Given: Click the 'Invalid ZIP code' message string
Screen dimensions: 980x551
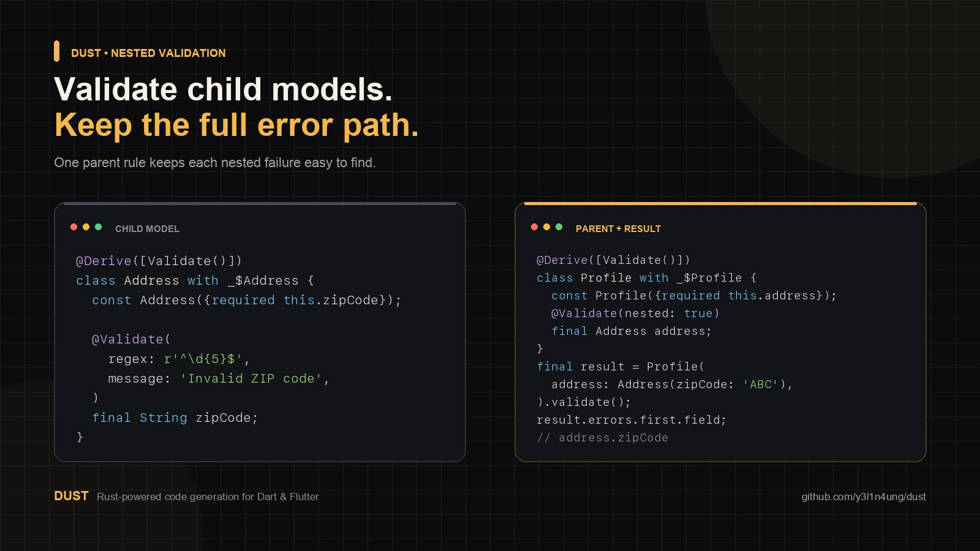Looking at the screenshot, I should (x=251, y=378).
